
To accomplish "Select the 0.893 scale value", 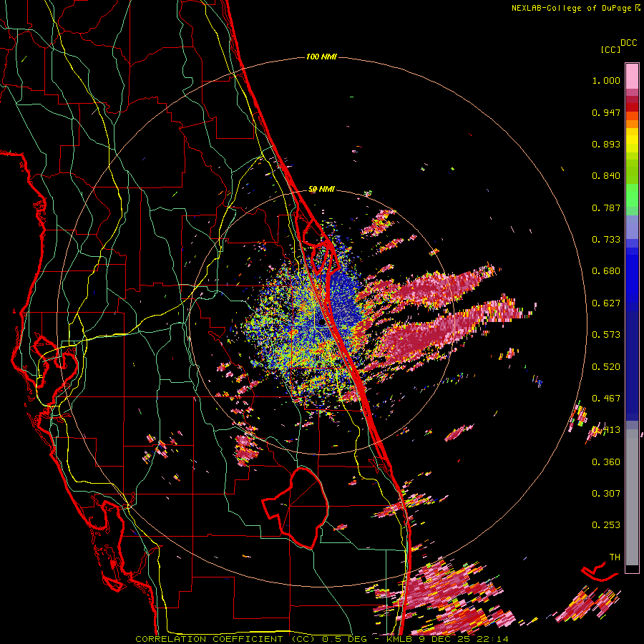I will click(x=606, y=144).
